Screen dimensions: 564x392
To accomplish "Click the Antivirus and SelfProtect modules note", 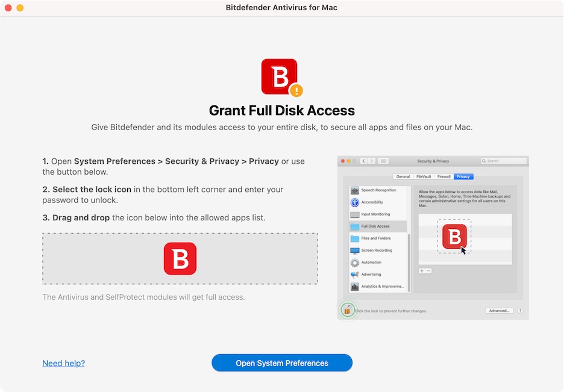I will pyautogui.click(x=143, y=297).
